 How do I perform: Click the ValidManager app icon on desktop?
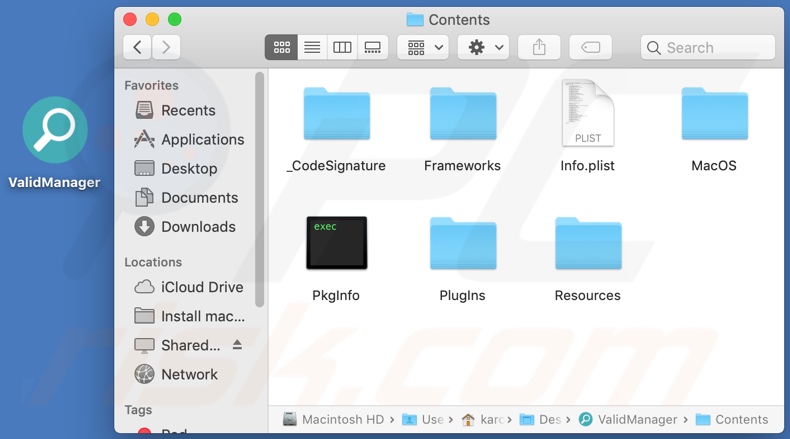pos(55,130)
